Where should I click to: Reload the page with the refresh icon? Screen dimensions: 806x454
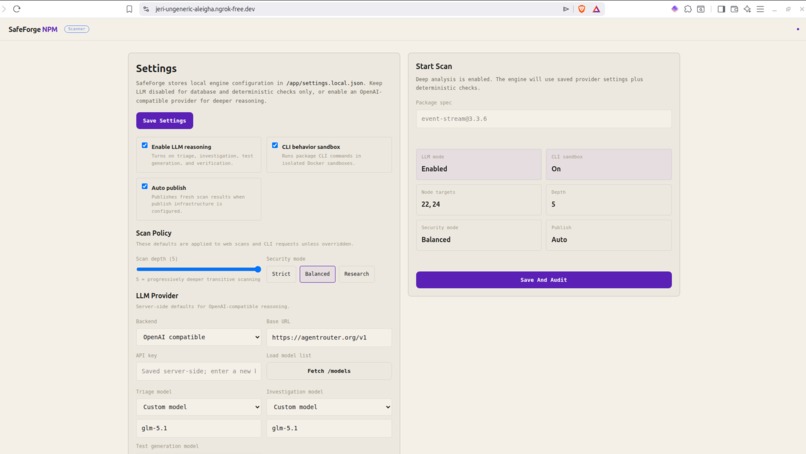tap(16, 9)
